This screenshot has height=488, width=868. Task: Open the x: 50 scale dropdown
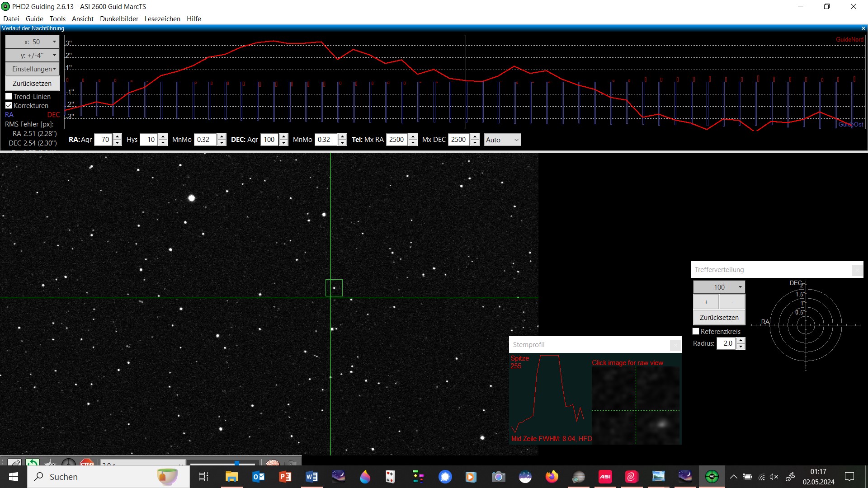pos(32,42)
